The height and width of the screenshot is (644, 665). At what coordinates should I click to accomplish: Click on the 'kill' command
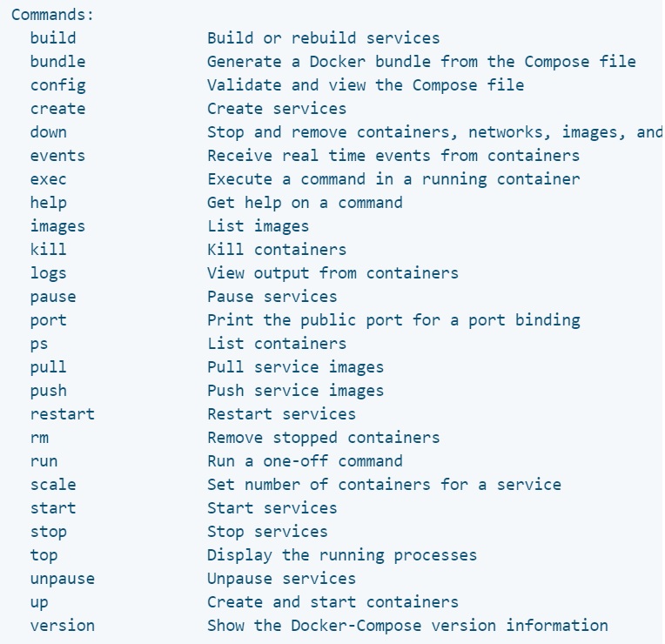tap(48, 250)
